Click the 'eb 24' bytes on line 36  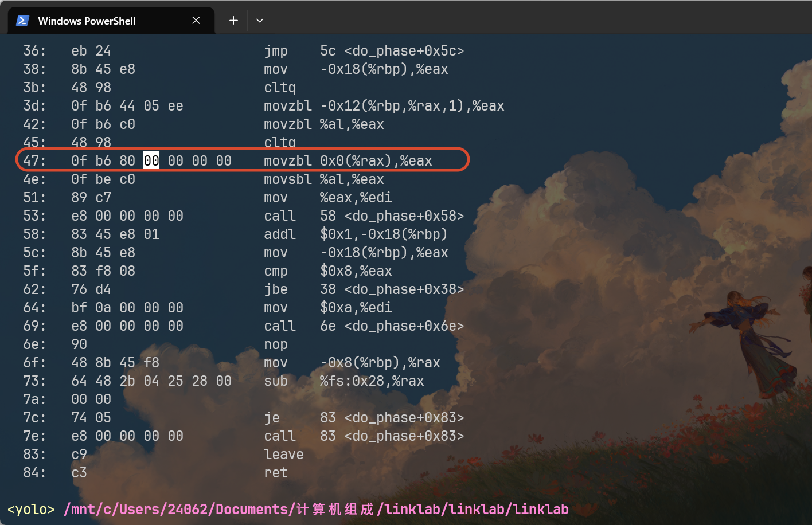click(x=91, y=51)
